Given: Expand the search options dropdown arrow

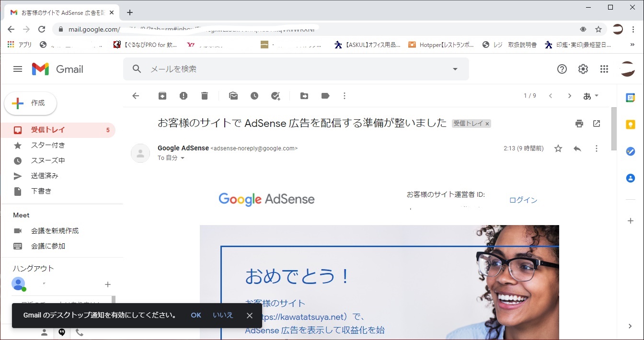Looking at the screenshot, I should click(x=455, y=69).
